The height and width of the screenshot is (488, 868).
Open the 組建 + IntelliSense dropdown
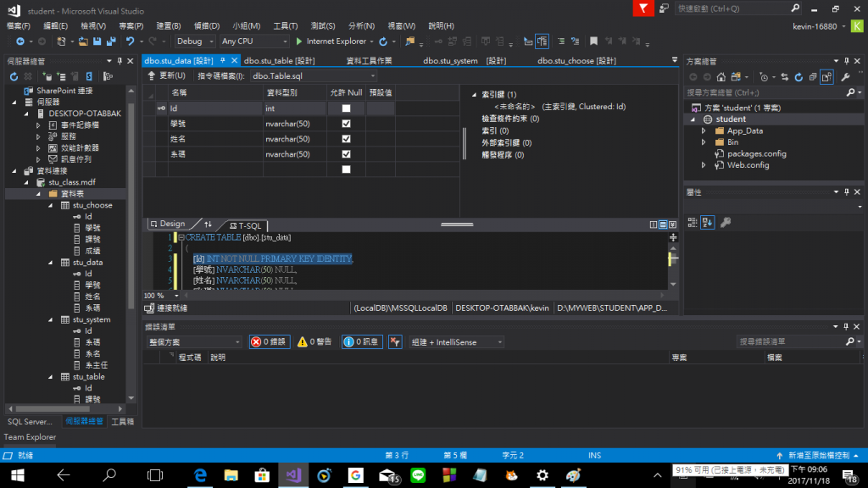pyautogui.click(x=456, y=342)
